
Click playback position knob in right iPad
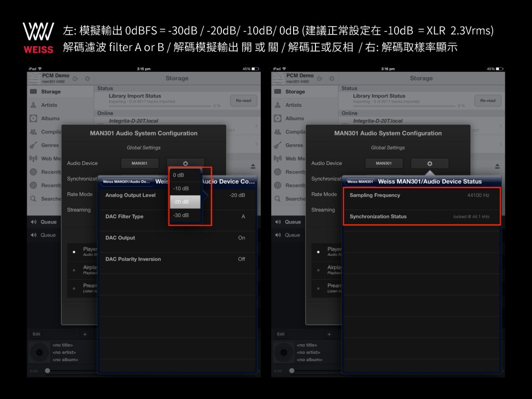tap(292, 371)
